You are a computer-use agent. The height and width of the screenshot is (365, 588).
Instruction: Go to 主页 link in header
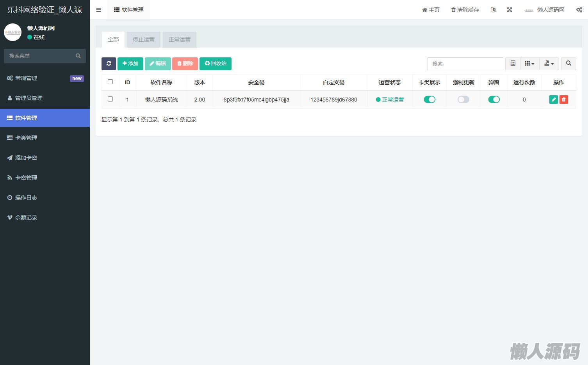coord(431,10)
